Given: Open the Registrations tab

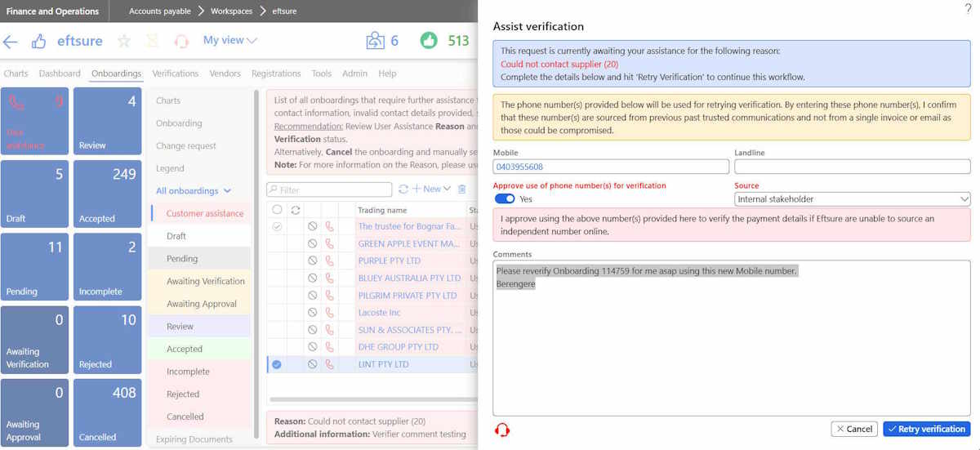Looking at the screenshot, I should pyautogui.click(x=276, y=74).
